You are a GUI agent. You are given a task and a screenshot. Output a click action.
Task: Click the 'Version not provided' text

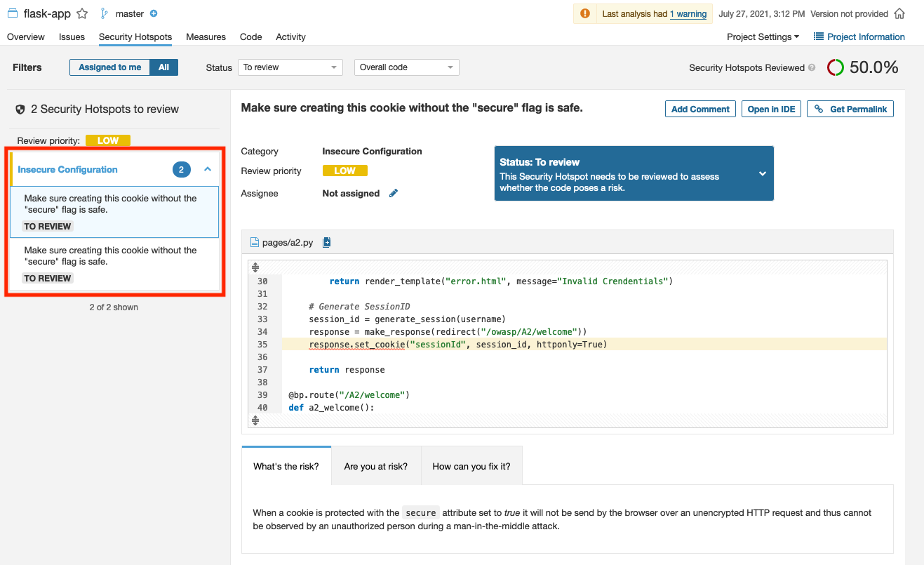click(849, 14)
